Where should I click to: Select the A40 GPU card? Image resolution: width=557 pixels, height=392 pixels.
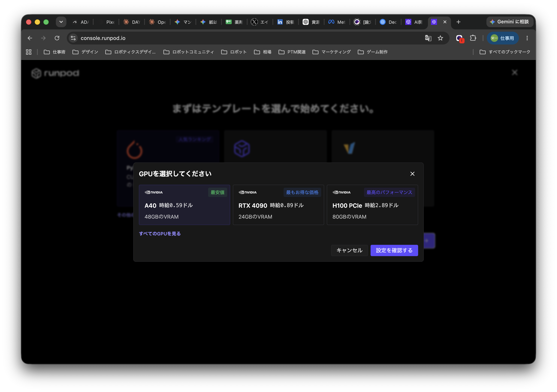(184, 205)
